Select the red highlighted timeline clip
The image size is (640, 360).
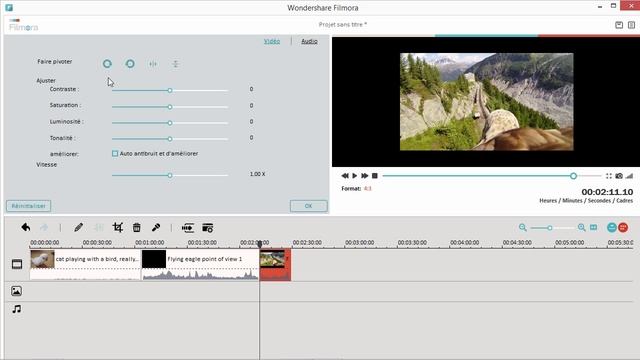coord(275,264)
